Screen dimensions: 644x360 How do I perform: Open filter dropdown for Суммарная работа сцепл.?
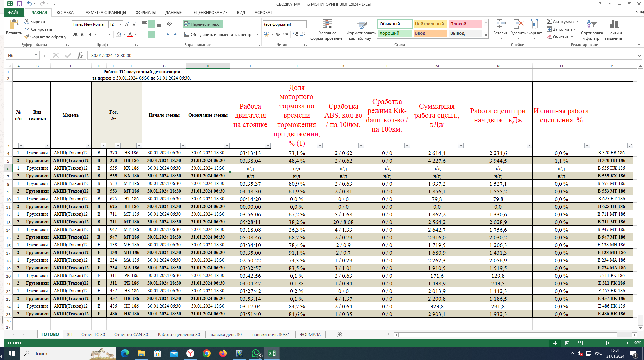tap(461, 145)
